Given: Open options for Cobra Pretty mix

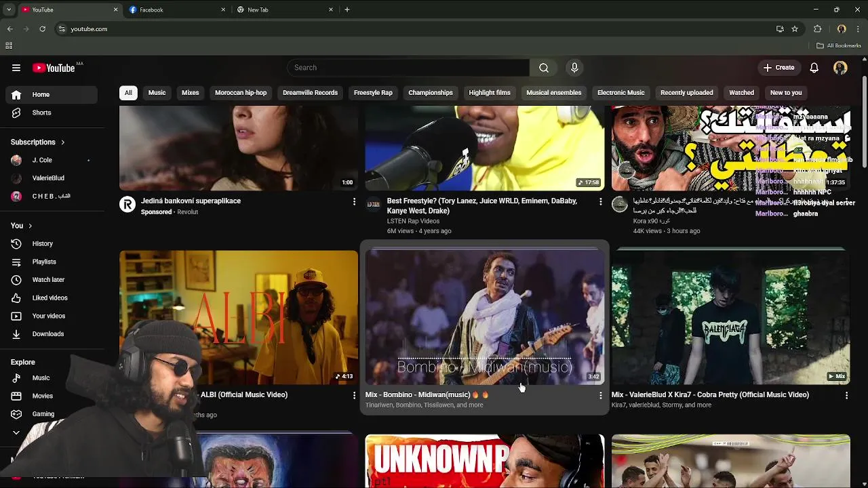Looking at the screenshot, I should [846, 395].
